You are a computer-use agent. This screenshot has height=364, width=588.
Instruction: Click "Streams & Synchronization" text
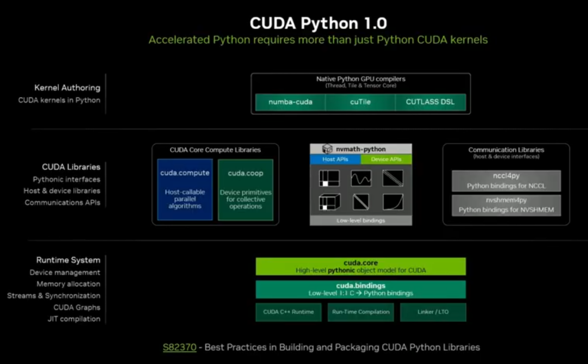[53, 296]
